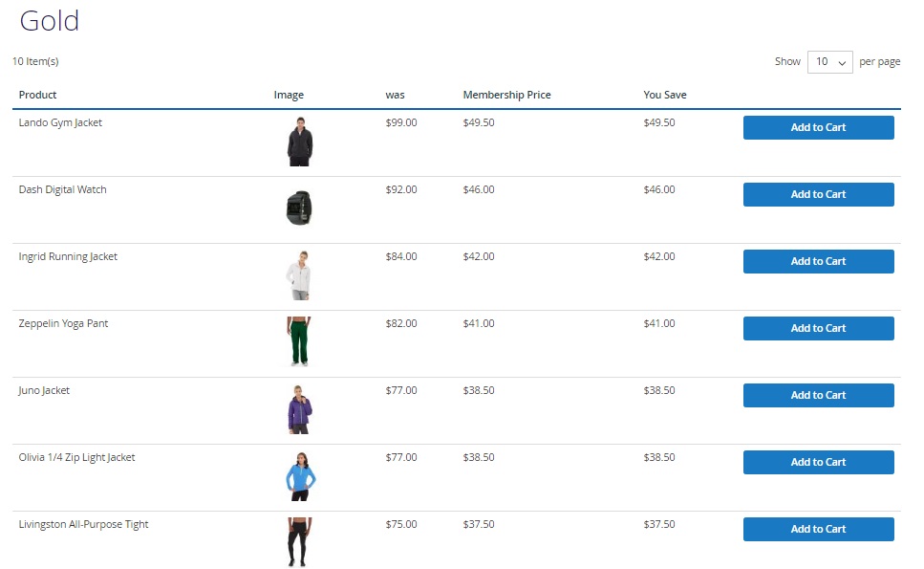Select the $49.50 membership price
This screenshot has width=924, height=569.
[x=479, y=122]
